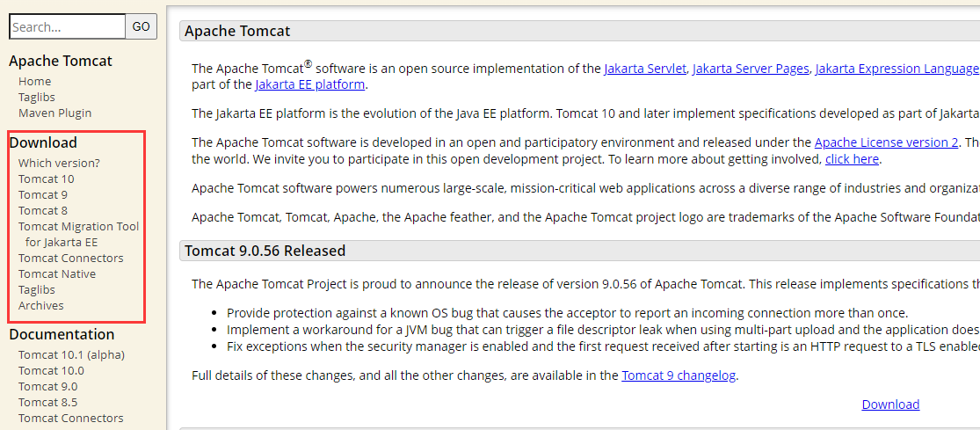The image size is (980, 430).
Task: Open Taglibs under Apache Tomcat section
Action: coord(37,97)
